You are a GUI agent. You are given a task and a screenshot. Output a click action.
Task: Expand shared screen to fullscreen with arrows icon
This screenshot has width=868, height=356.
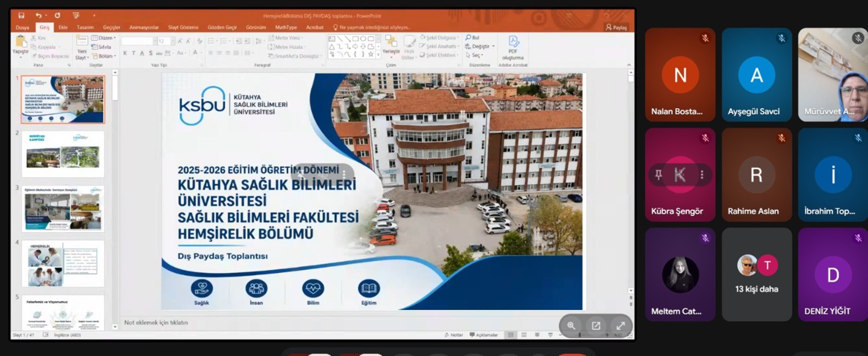pyautogui.click(x=621, y=326)
